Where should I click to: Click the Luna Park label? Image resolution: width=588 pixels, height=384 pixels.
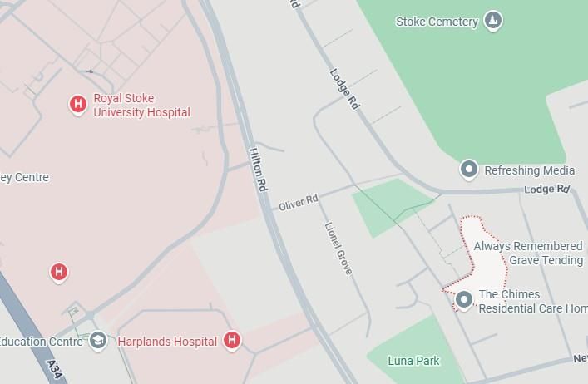click(x=413, y=361)
